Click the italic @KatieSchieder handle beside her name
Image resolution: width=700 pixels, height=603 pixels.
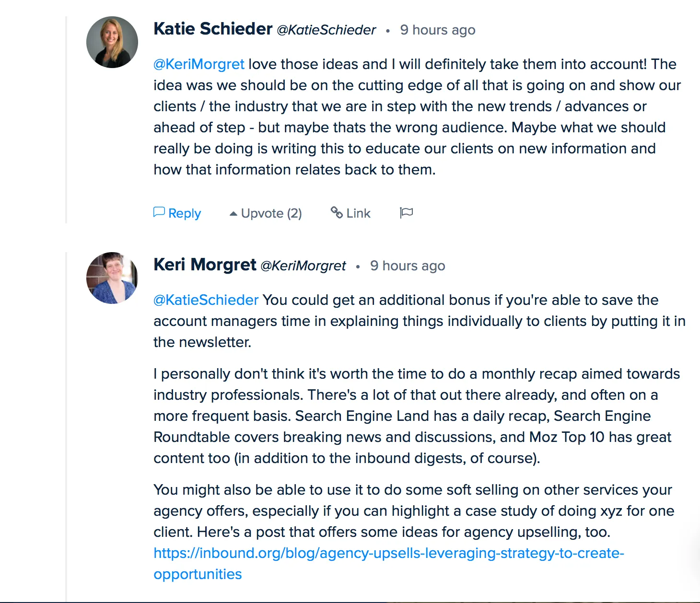coord(326,30)
